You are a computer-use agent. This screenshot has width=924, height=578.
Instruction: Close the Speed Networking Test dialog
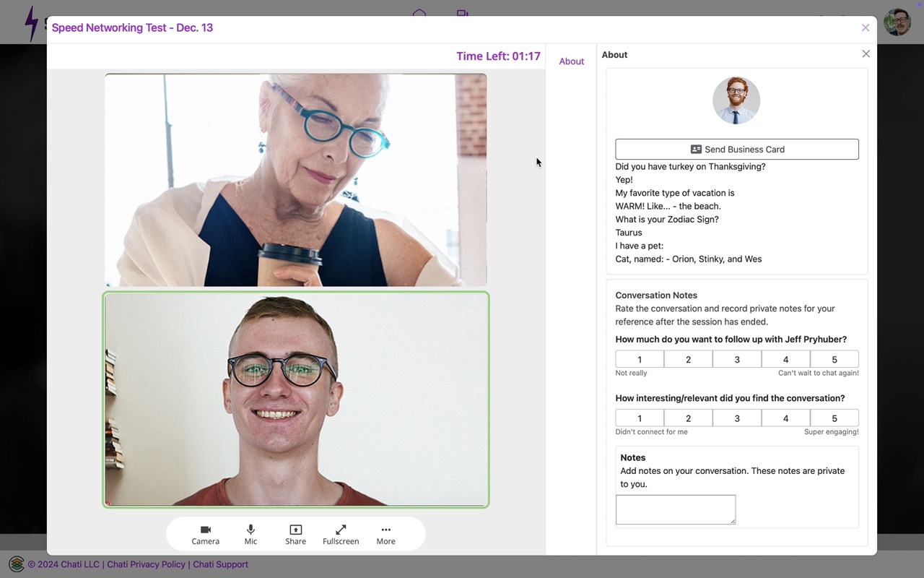point(865,28)
